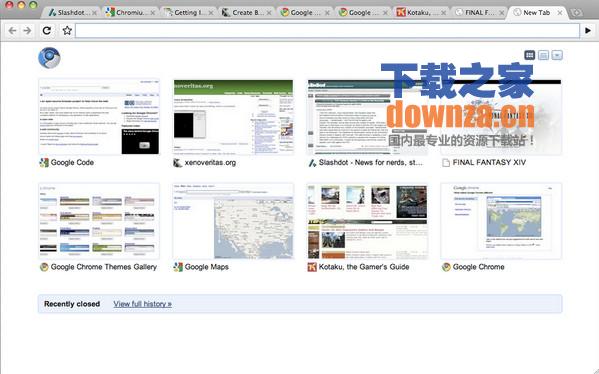Click the FINAL FANTASY XIV page icon
599x374 pixels.
446,163
